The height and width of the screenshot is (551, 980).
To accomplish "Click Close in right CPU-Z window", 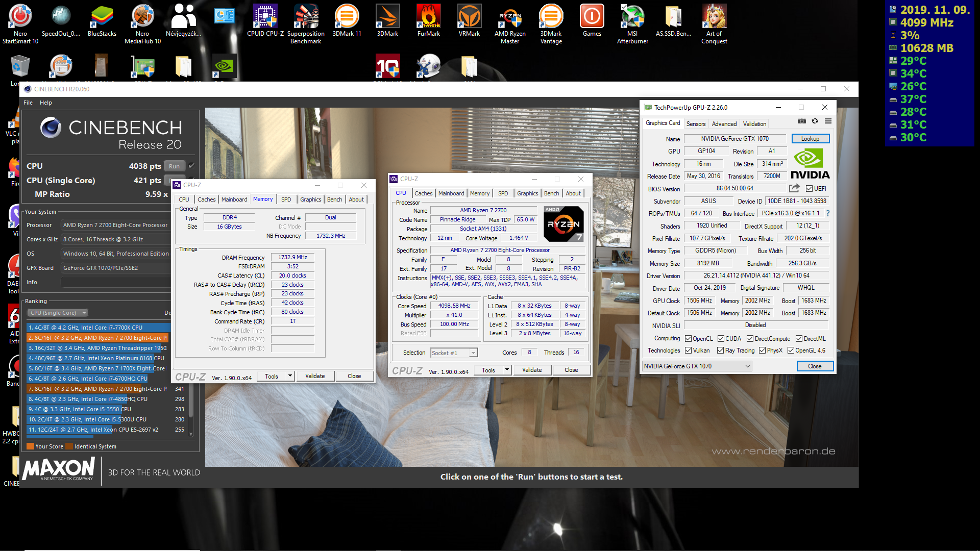I will coord(571,370).
